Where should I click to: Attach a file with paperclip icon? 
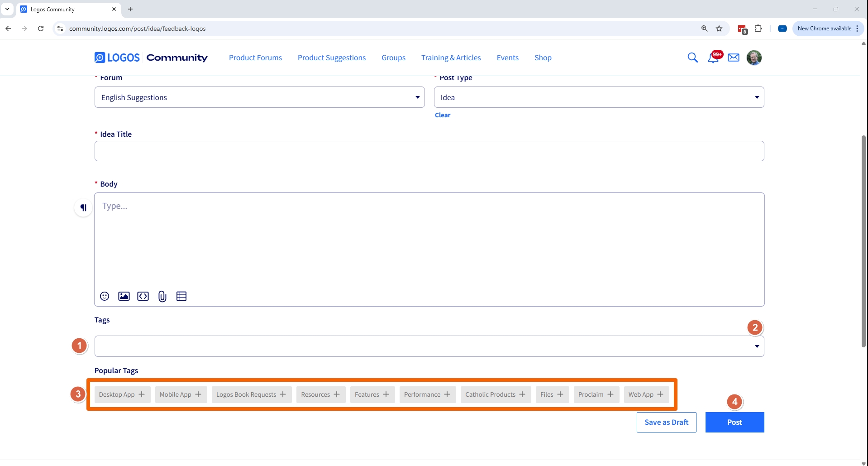(162, 296)
